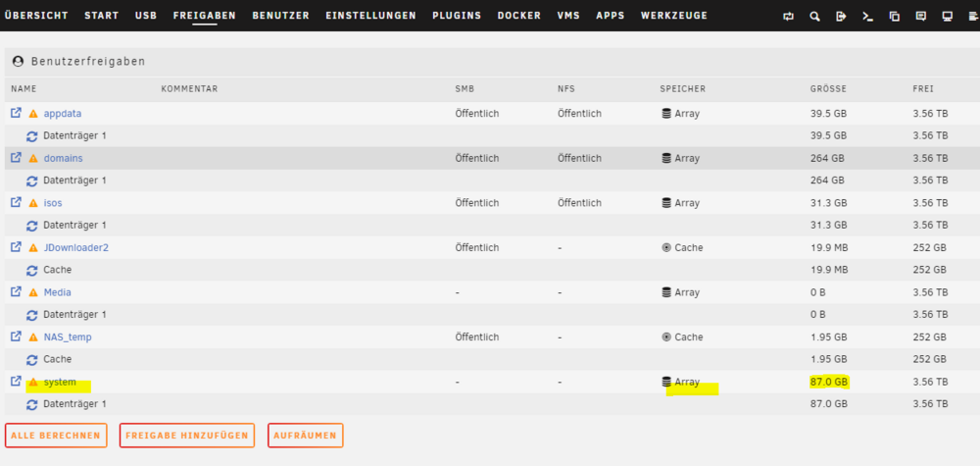Click the SPEICHER column header
This screenshot has width=980, height=466.
pos(682,89)
